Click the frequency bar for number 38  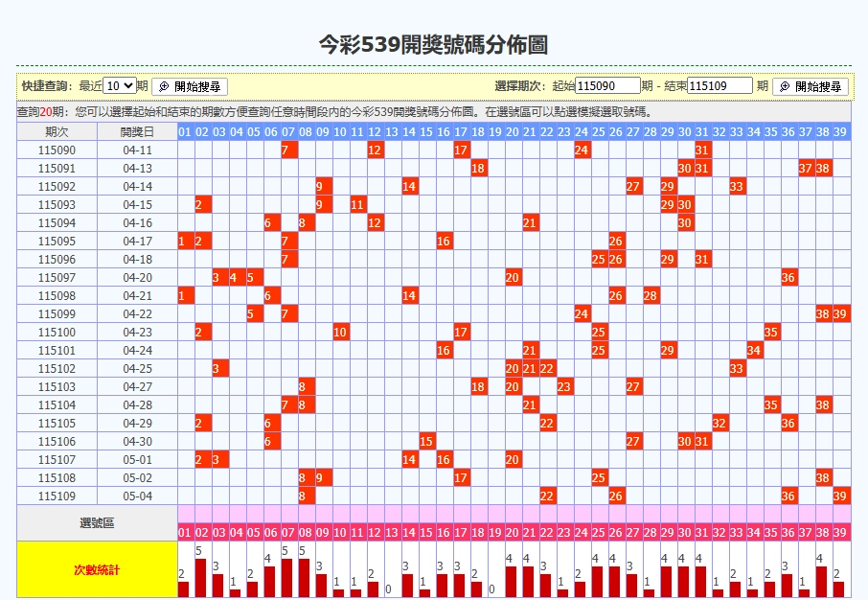coord(821,582)
